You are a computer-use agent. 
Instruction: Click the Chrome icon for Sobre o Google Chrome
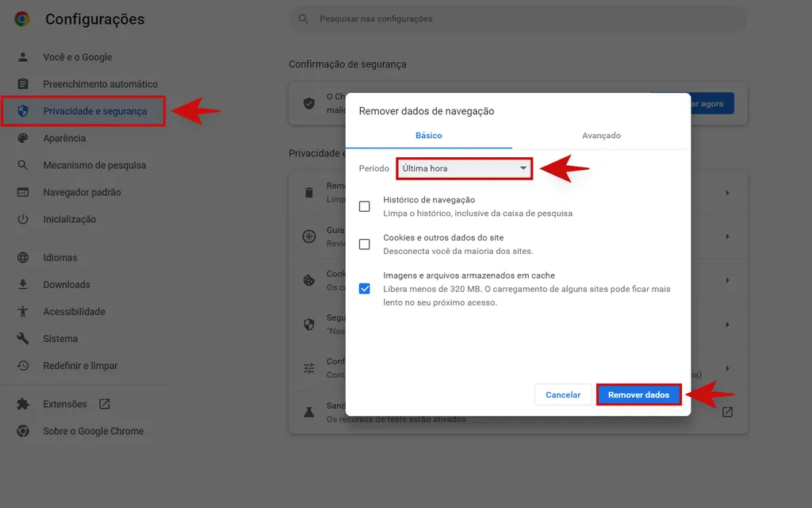pyautogui.click(x=23, y=431)
